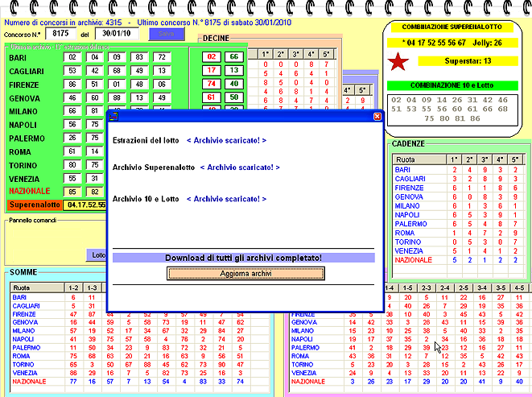Click NAZIONALE row in CADENZE table
Image resolution: width=532 pixels, height=397 pixels.
[457, 260]
